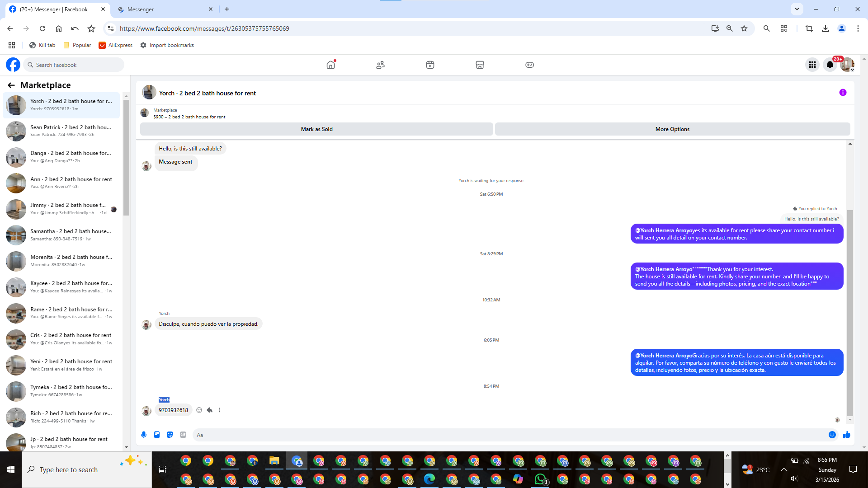
Task: Reload the current page
Action: coord(42,28)
